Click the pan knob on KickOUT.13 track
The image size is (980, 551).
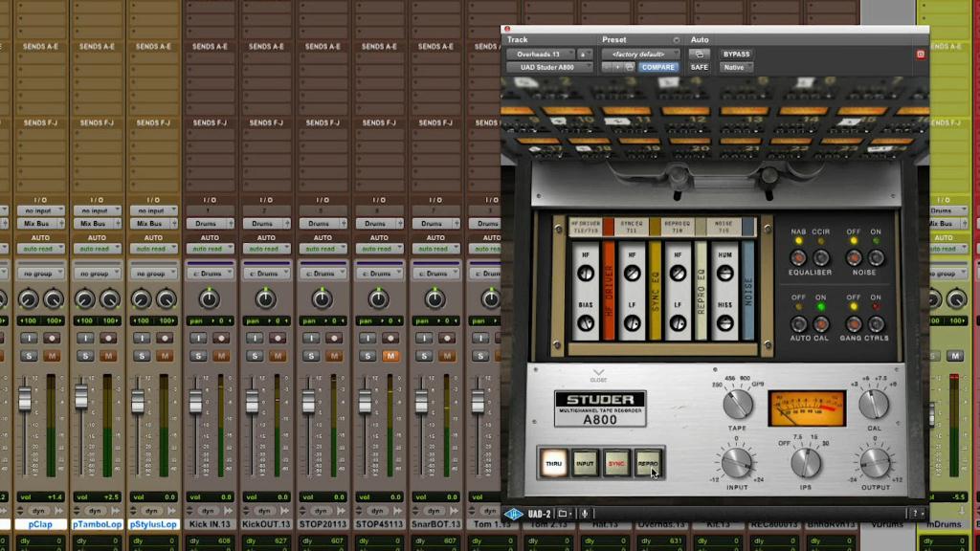click(266, 299)
